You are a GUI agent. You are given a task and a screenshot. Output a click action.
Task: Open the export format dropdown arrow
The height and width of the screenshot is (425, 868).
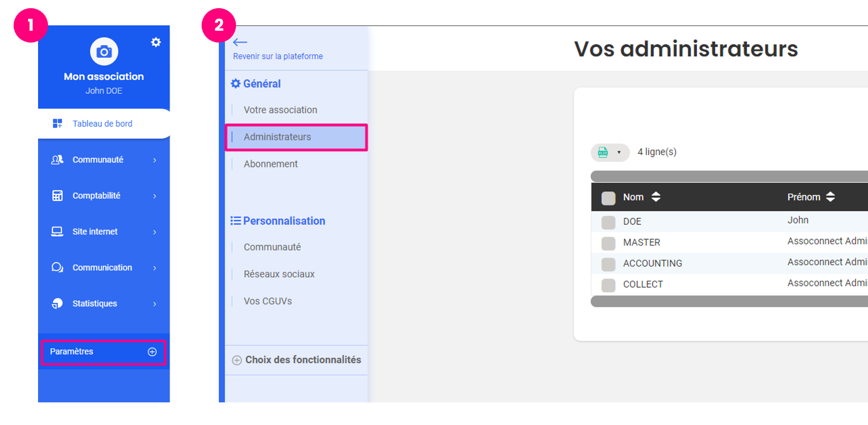pos(619,153)
